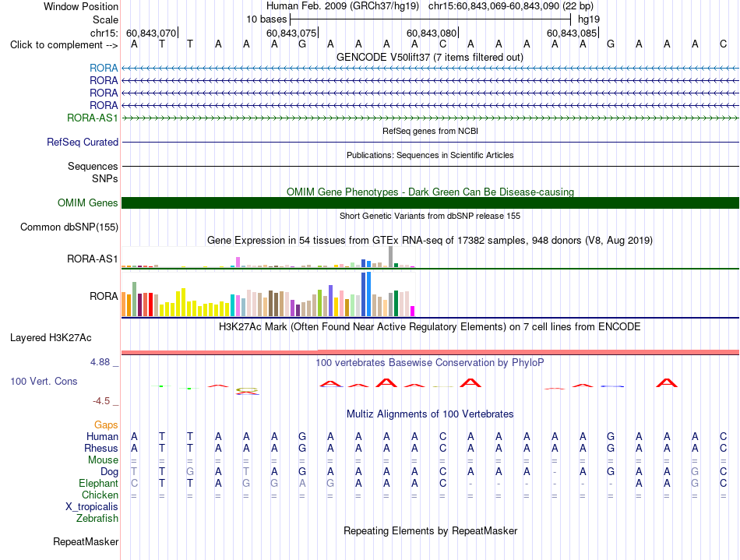Click the RORA-AS1 GTEx expression bar chart
The width and height of the screenshot is (740, 560).
268,257
